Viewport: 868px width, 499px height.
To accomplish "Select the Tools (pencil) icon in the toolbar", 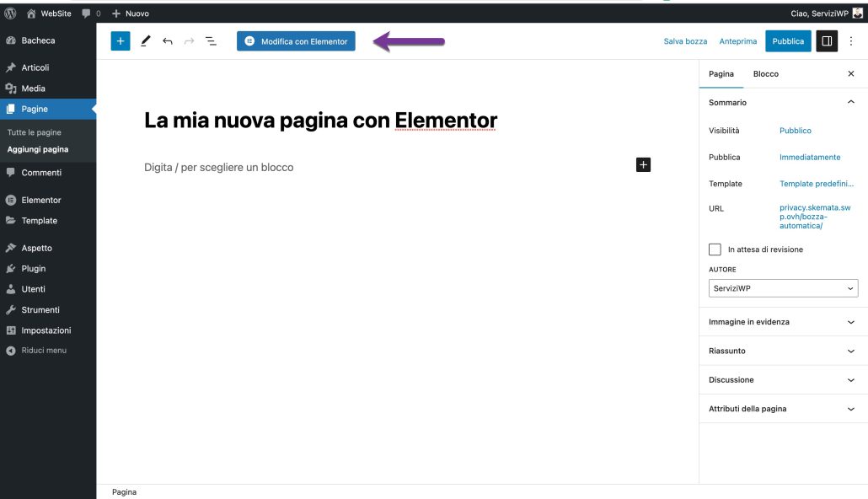I will click(144, 40).
